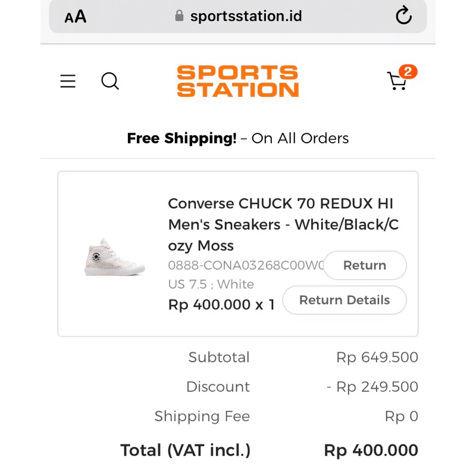Open the hamburger navigation menu

[67, 81]
